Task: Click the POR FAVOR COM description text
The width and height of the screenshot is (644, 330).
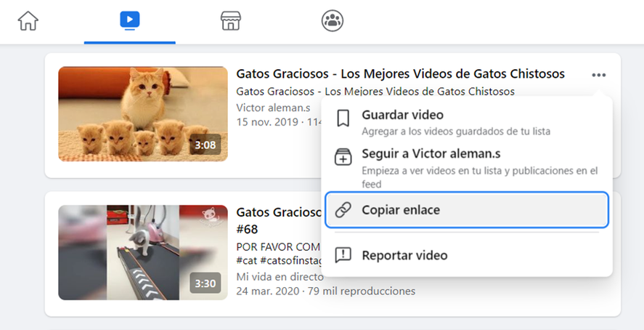Action: [x=278, y=247]
